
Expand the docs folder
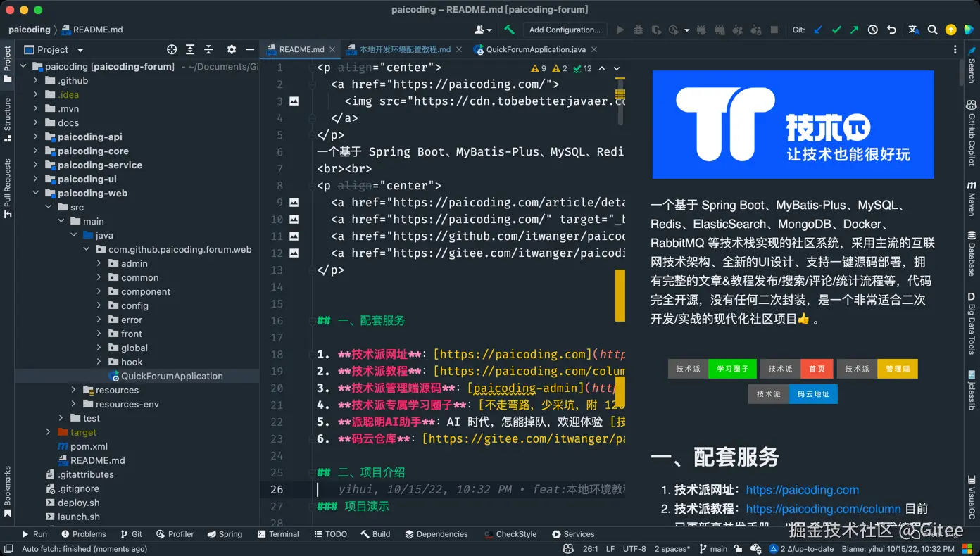35,122
